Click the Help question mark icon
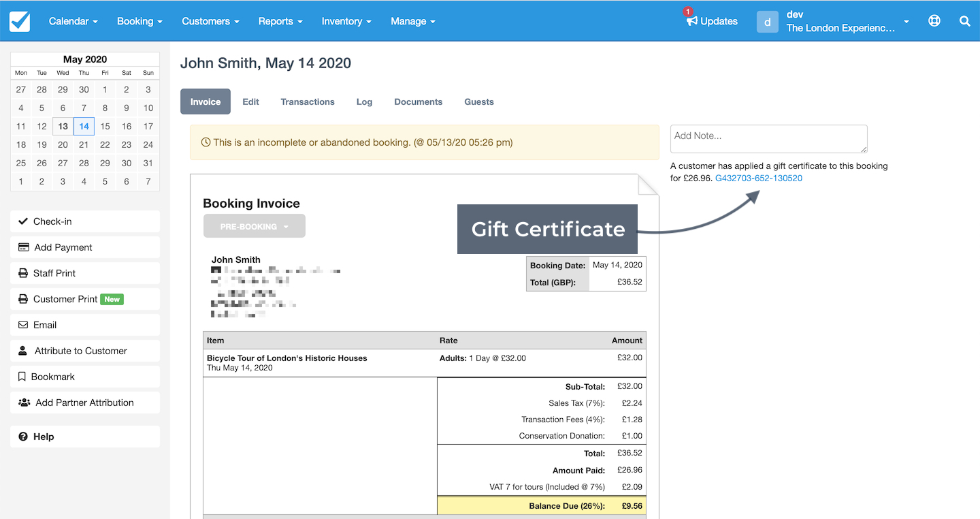The height and width of the screenshot is (519, 980). [x=23, y=437]
